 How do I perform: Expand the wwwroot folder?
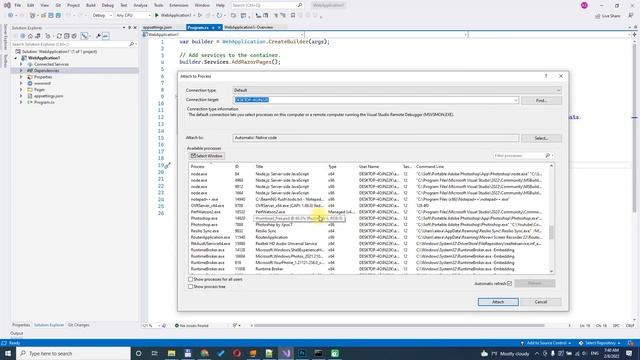21,83
